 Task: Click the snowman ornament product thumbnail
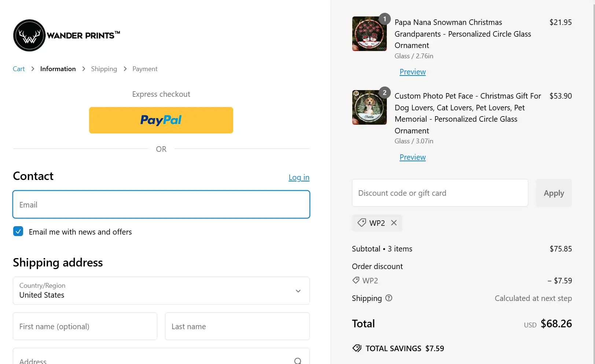pyautogui.click(x=369, y=34)
